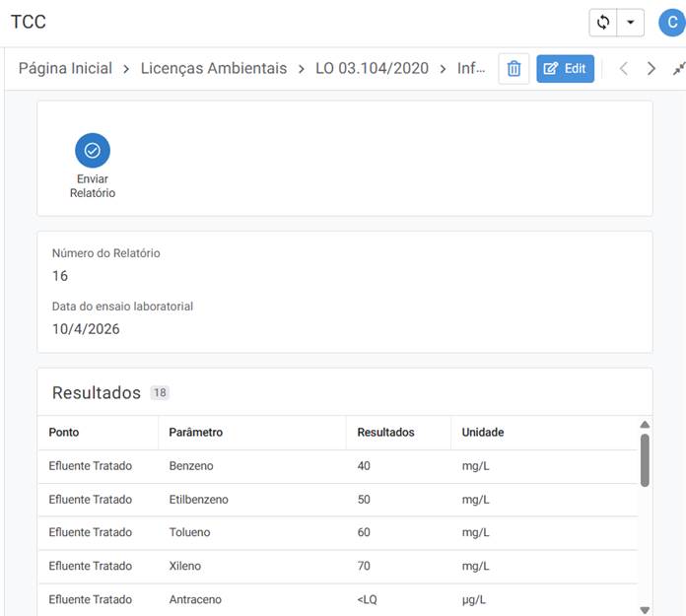Click the results table scrollbar thumb
The width and height of the screenshot is (686, 616).
(645, 460)
